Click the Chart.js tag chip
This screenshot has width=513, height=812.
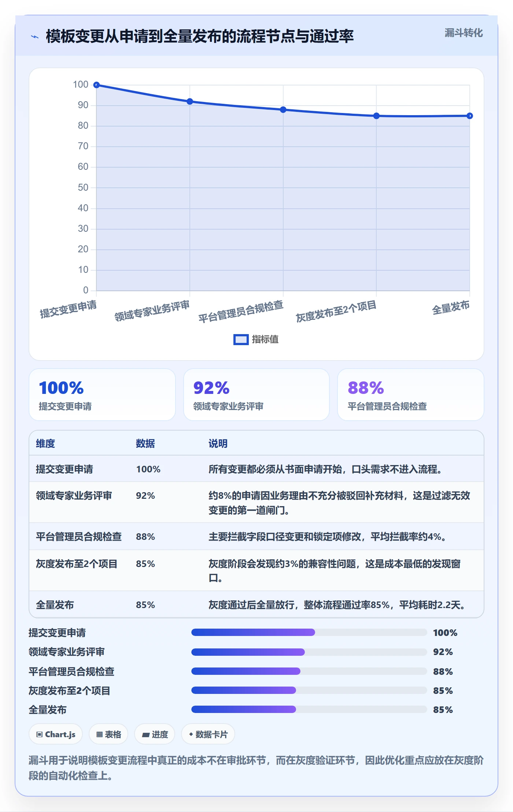click(56, 734)
